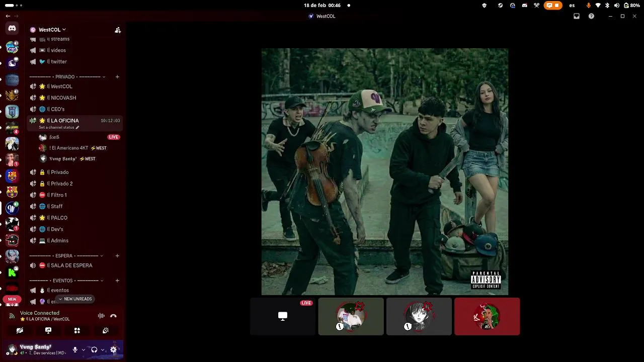644x362 pixels.
Task: Click the red NEW servers badge
Action: click(12, 299)
